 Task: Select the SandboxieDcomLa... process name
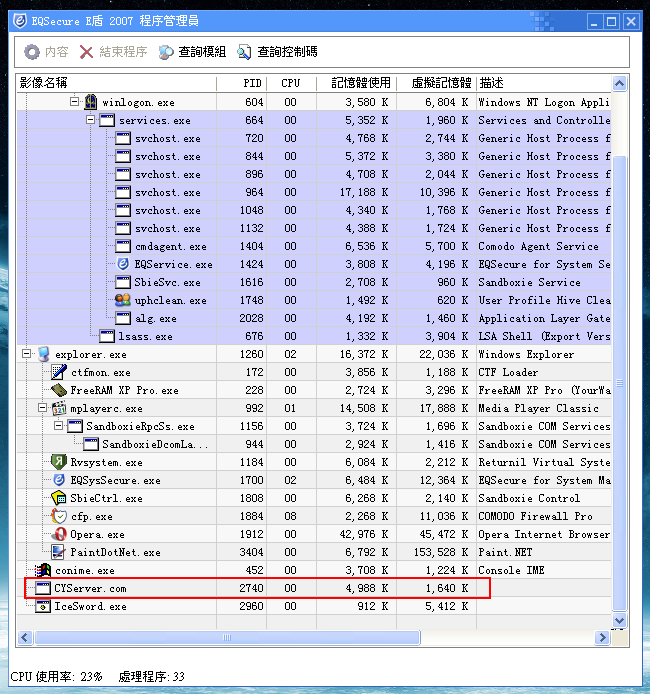pos(155,444)
